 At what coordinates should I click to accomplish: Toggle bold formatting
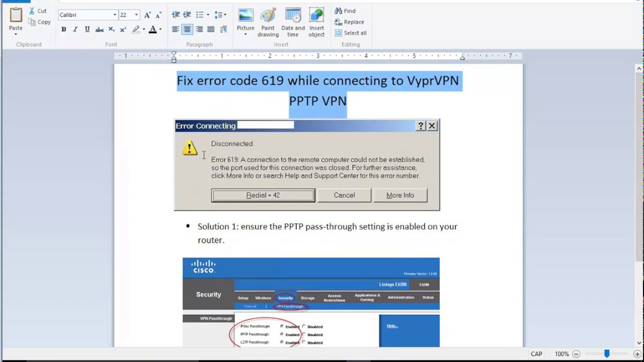pyautogui.click(x=64, y=30)
